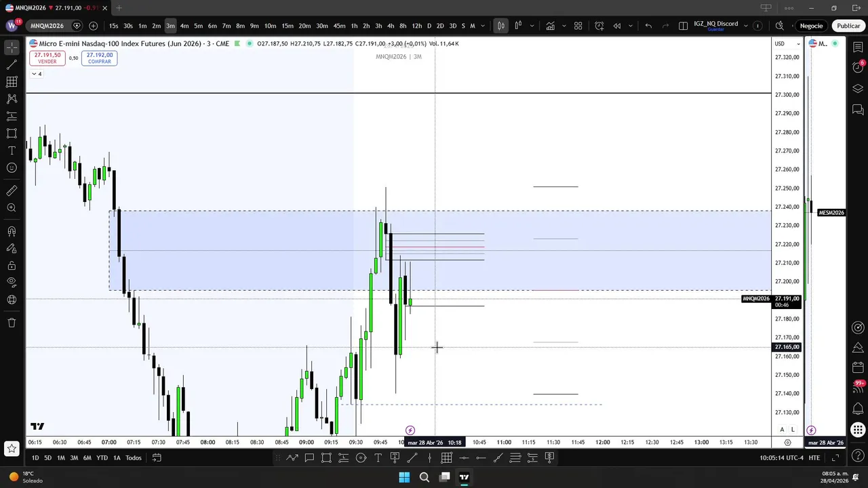Open the quick search icon
Screen dimensions: 868x488
779,26
